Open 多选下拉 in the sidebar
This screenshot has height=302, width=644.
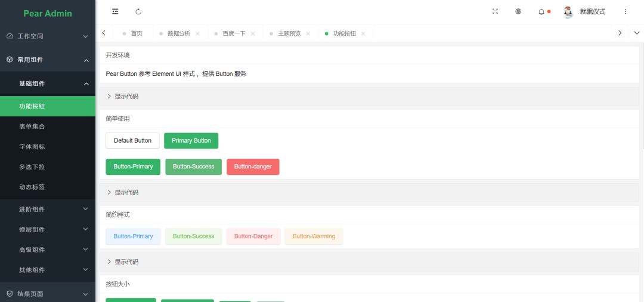tap(48, 167)
